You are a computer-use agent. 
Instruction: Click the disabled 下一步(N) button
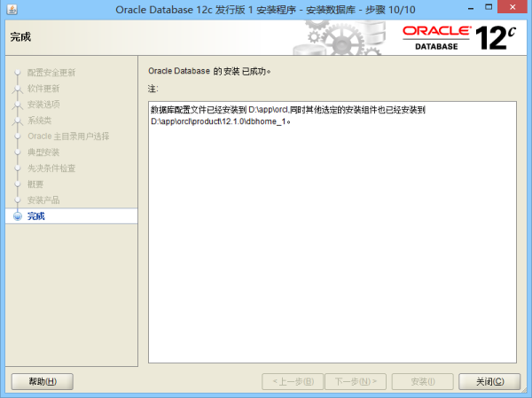(x=356, y=382)
